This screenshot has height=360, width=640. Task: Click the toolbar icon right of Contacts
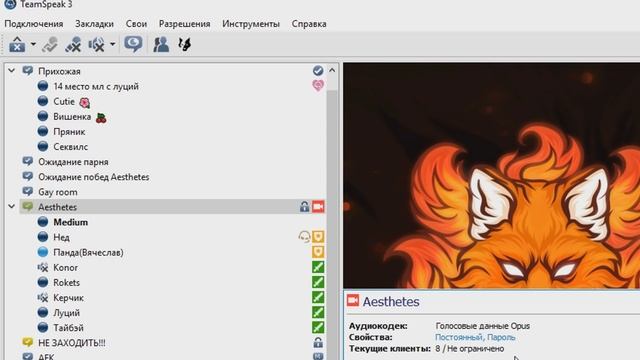click(184, 44)
